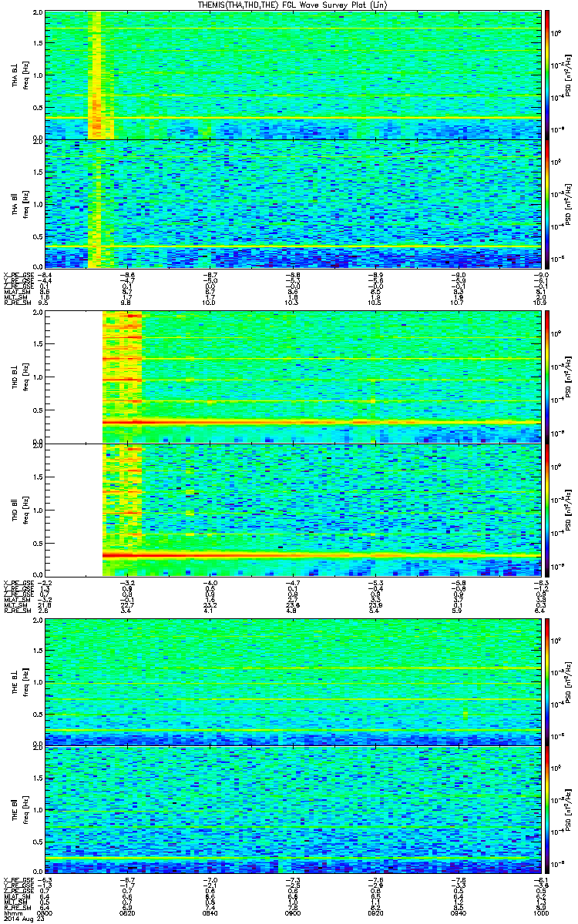Image resolution: width=578 pixels, height=924 pixels.
Task: Click the 0840 time tick label
Action: pyautogui.click(x=210, y=912)
